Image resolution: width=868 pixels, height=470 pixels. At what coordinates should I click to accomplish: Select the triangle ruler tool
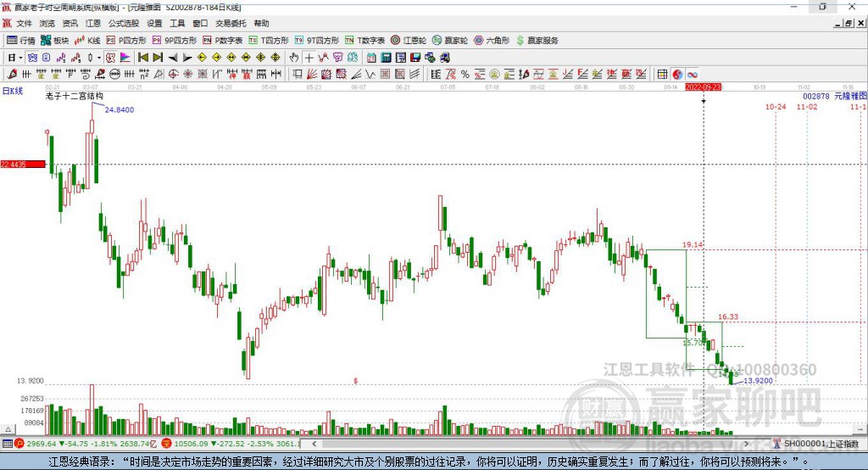point(159,74)
